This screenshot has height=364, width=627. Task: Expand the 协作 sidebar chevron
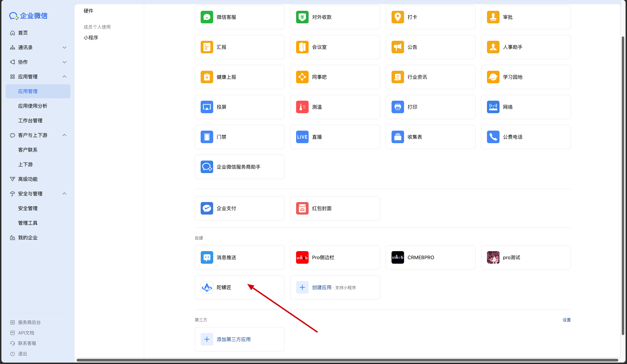coord(64,62)
